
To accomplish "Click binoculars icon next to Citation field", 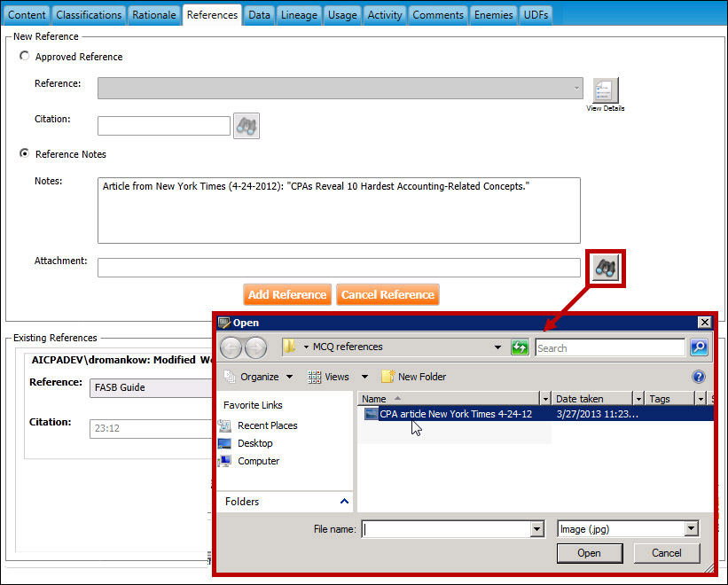I will coord(246,126).
